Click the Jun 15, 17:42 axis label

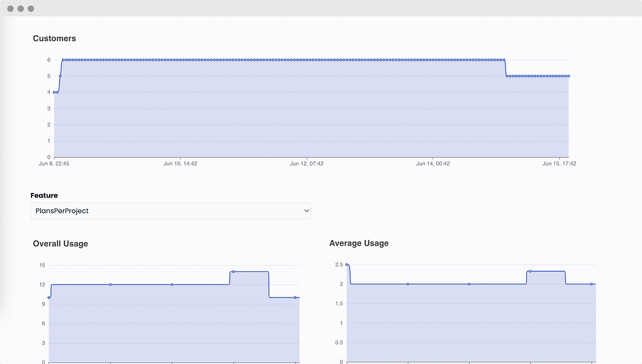pyautogui.click(x=559, y=164)
